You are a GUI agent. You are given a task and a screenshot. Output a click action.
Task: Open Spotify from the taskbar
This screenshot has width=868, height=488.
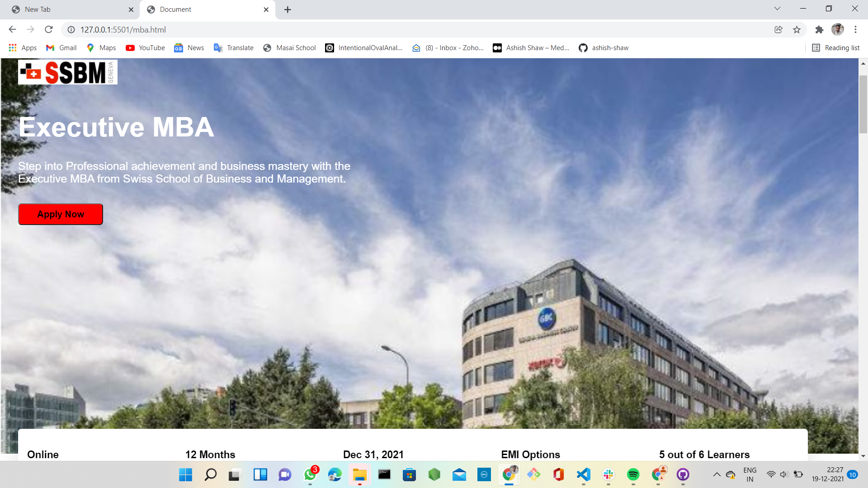click(633, 474)
